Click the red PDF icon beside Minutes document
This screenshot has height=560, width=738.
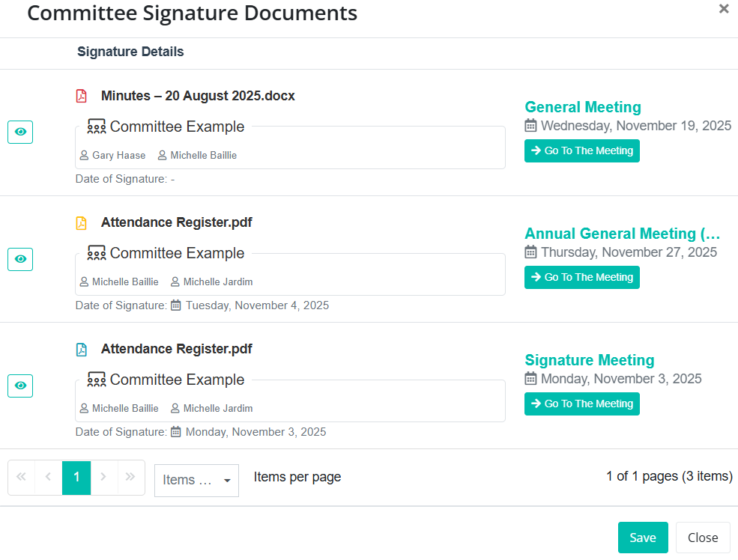click(x=82, y=96)
